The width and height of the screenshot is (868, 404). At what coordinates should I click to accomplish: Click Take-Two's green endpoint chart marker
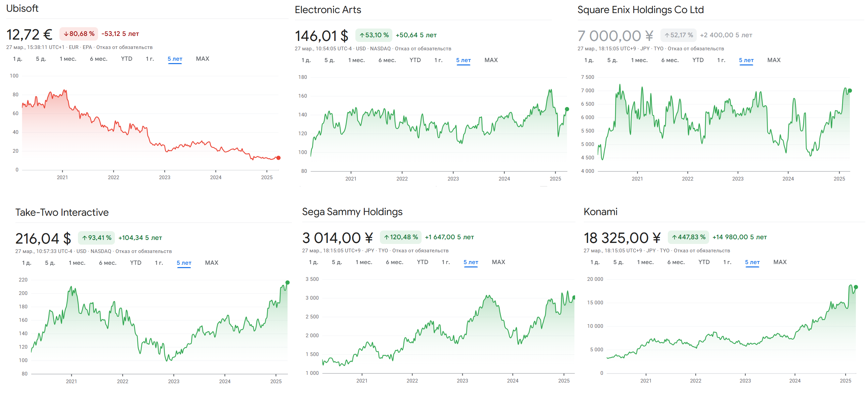point(288,283)
